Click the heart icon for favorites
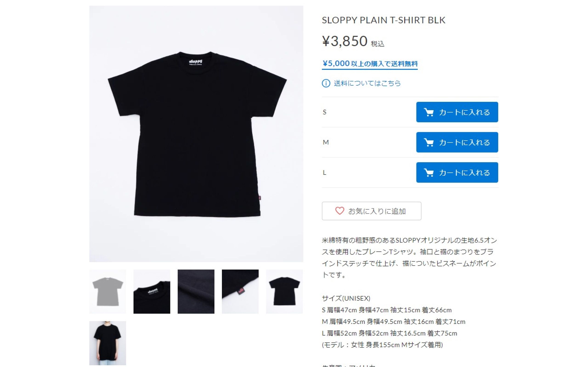The image size is (588, 367). pos(339,211)
